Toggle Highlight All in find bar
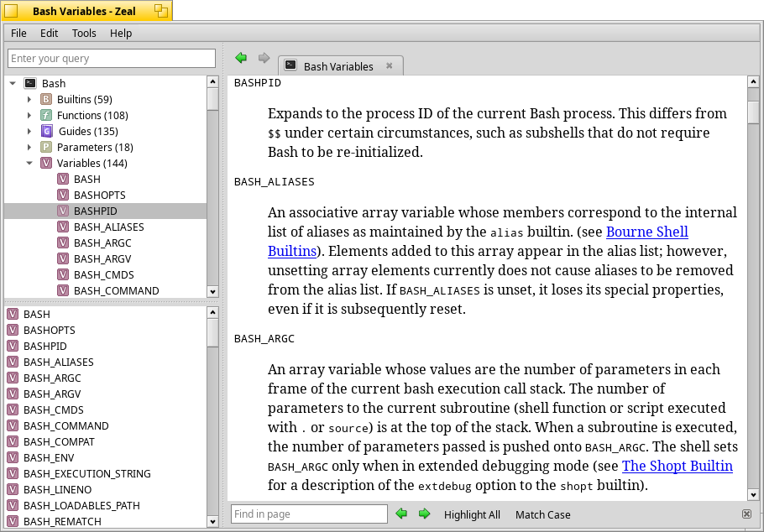Viewport: 764px width, 532px height. pyautogui.click(x=472, y=514)
